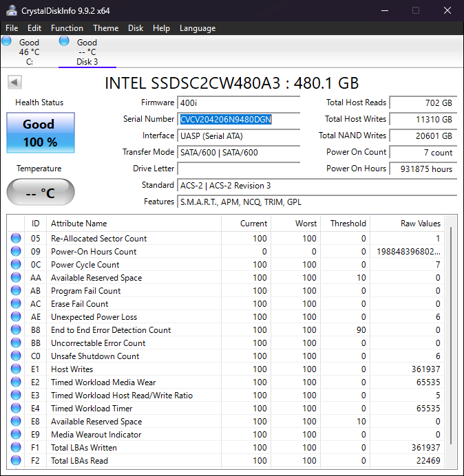Click the Threshold column header
Viewport: 464px width, 476px height.
(345, 224)
